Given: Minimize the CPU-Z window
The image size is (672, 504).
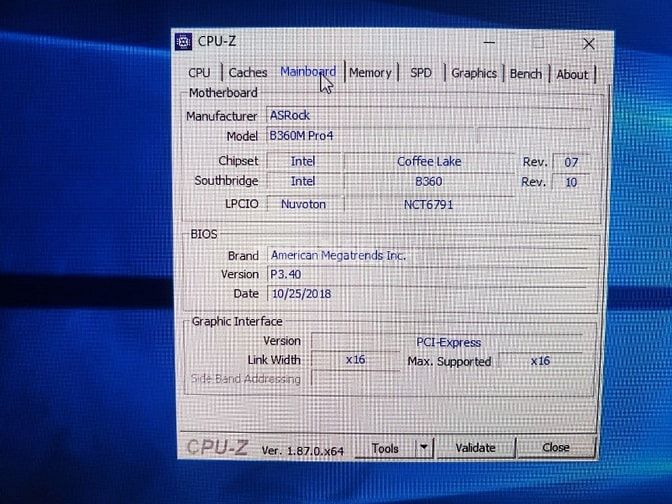Looking at the screenshot, I should point(489,43).
